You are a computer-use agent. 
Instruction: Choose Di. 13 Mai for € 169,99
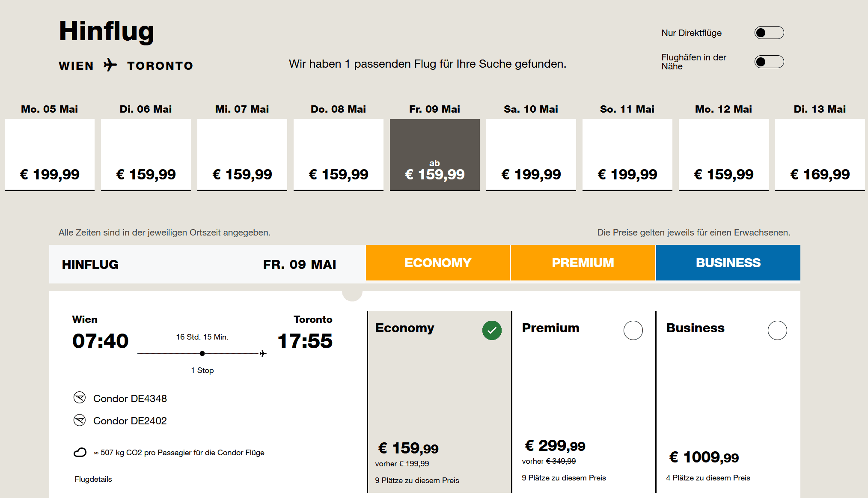coord(820,154)
